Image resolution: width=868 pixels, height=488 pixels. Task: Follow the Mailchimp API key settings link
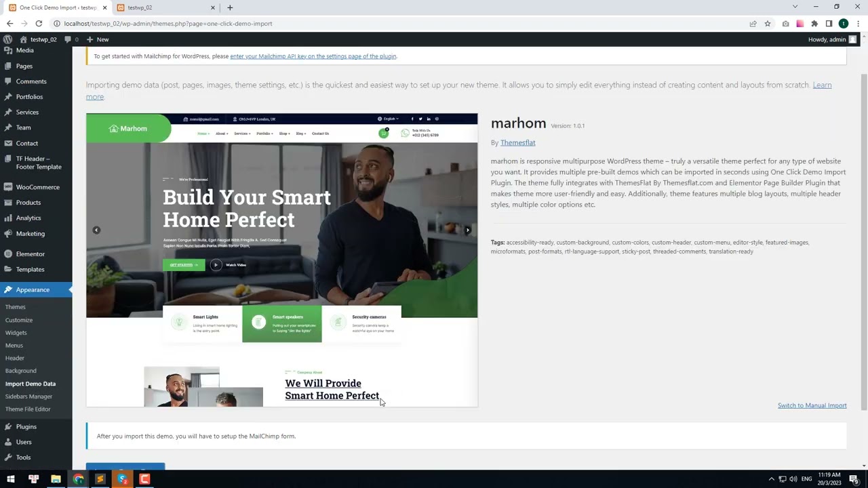tap(313, 56)
